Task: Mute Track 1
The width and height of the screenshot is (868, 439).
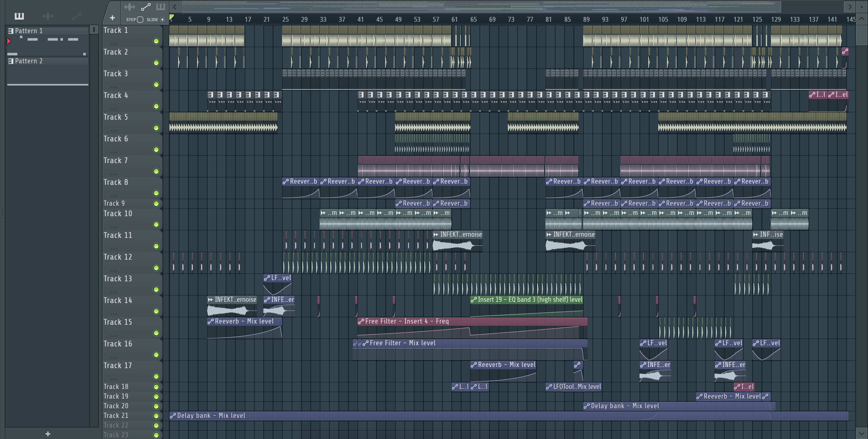Action: (x=156, y=41)
